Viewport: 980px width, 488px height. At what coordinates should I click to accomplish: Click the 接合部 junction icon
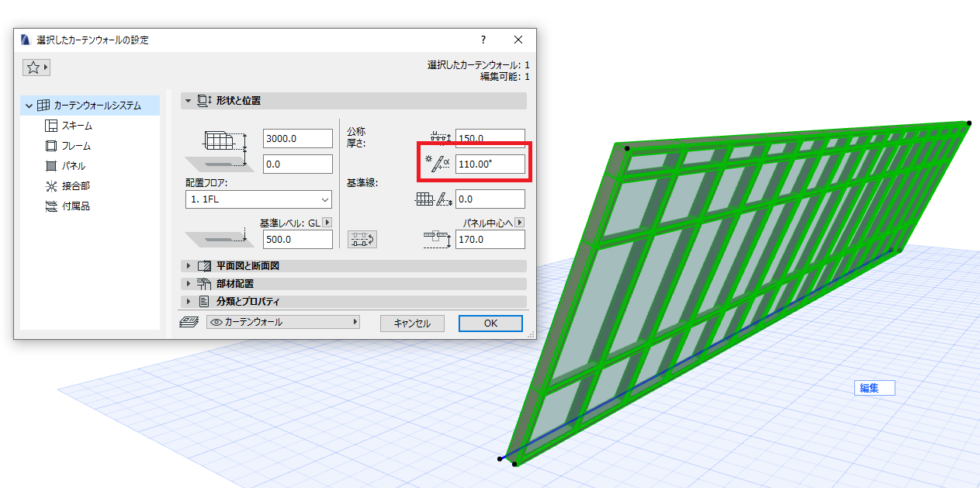[x=51, y=186]
